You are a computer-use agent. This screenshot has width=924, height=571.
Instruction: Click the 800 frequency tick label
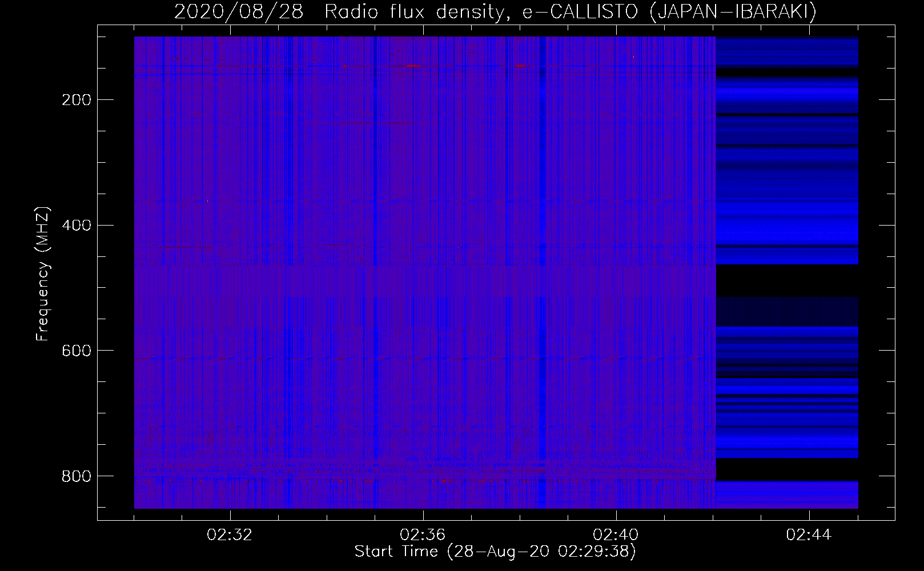click(76, 476)
